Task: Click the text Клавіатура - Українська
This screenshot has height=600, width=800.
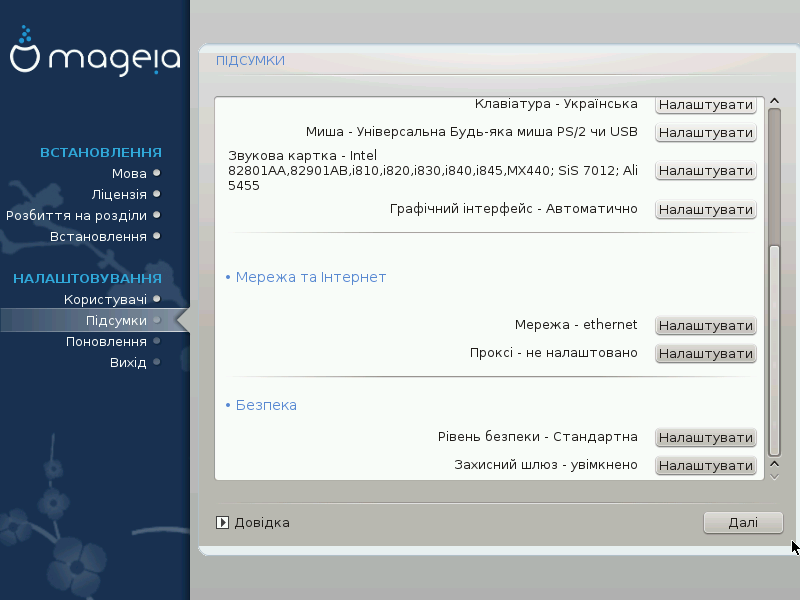Action: (556, 104)
